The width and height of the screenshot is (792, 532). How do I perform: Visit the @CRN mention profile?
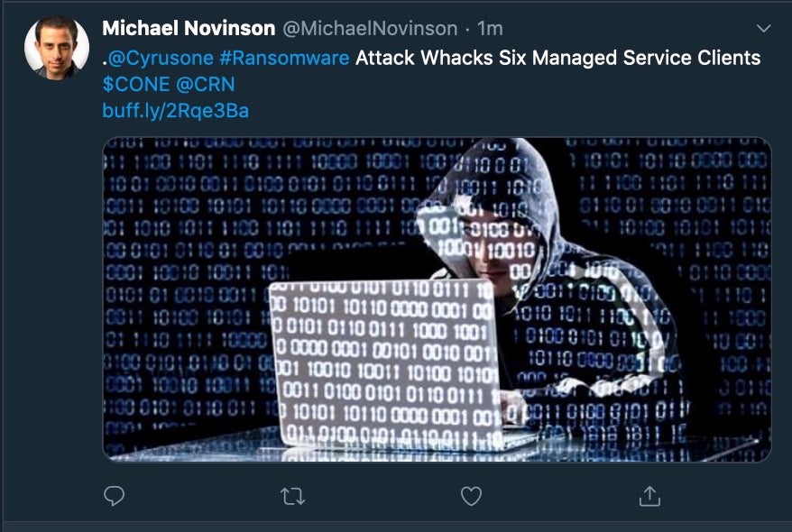tap(206, 84)
